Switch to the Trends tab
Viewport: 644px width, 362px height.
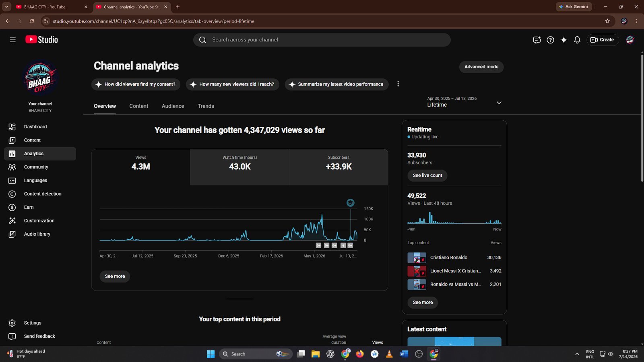pyautogui.click(x=206, y=106)
